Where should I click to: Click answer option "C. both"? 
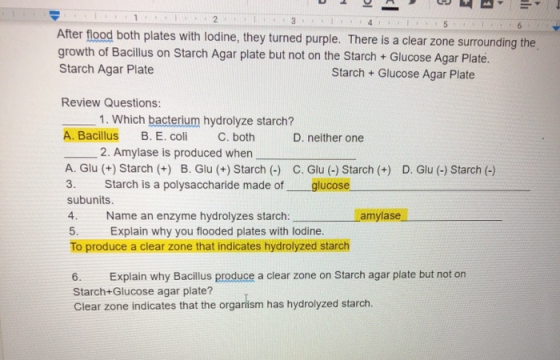(236, 137)
